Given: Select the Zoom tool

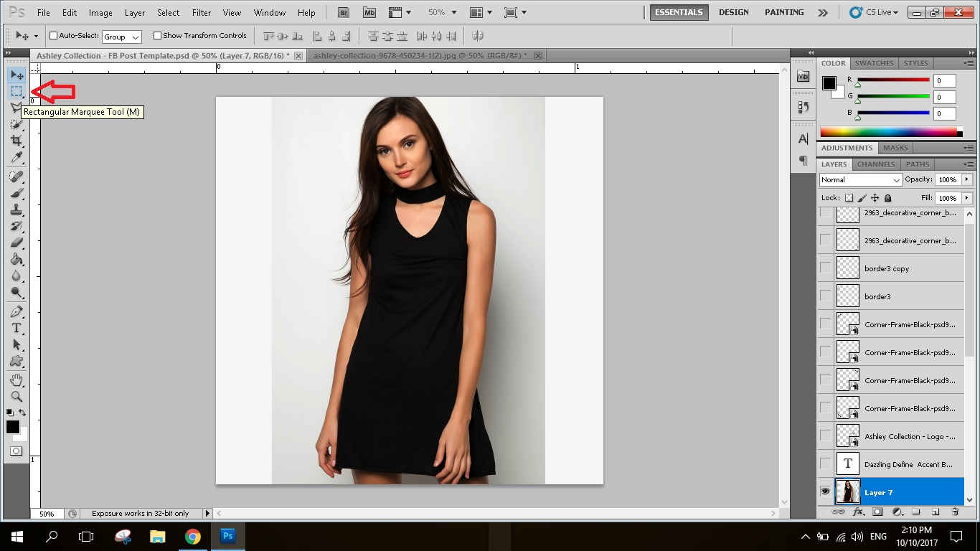Looking at the screenshot, I should coord(17,396).
